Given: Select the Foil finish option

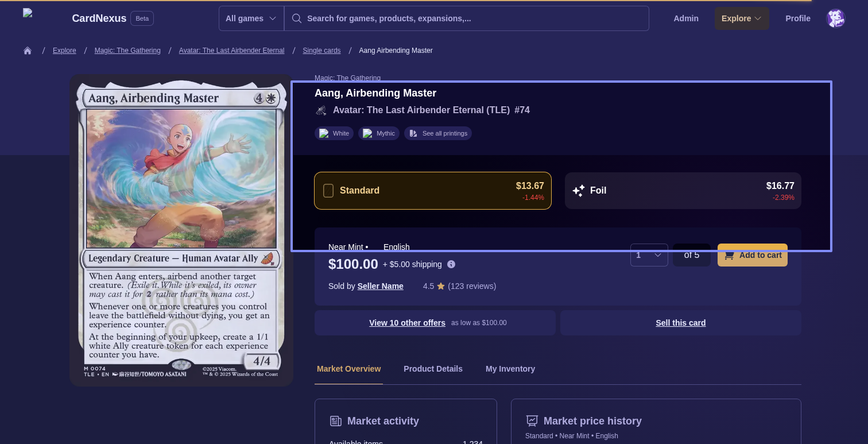Looking at the screenshot, I should 683,191.
